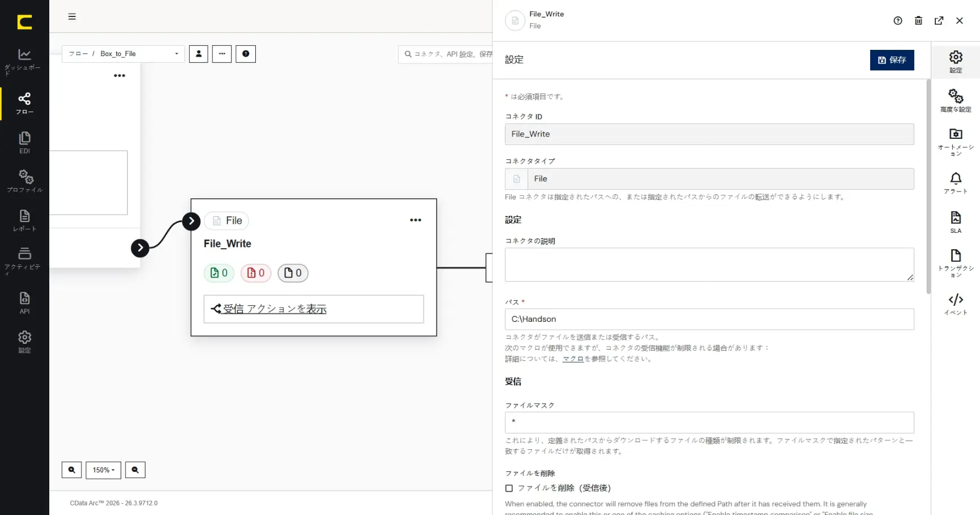Image resolution: width=980 pixels, height=515 pixels.
Task: Select the Alert (アラート) tab
Action: tap(956, 183)
